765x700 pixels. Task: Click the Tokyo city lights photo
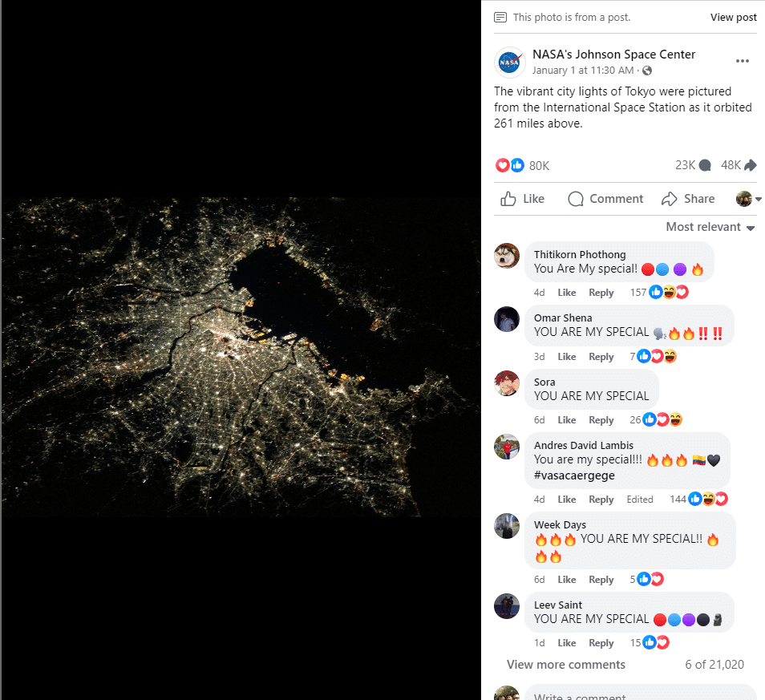[x=241, y=357]
